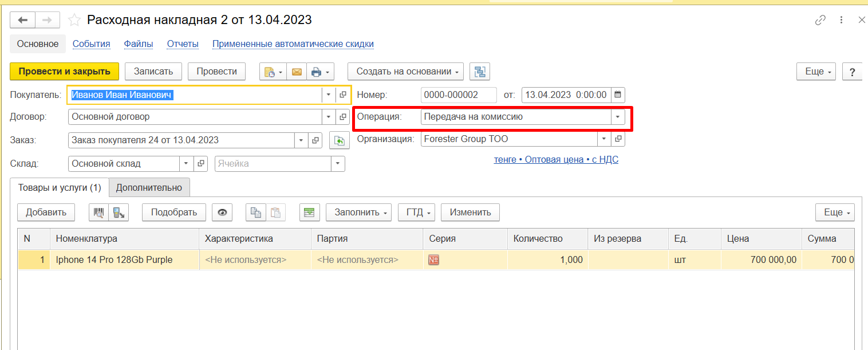
Task: Open the Создать на основании dropdown
Action: pyautogui.click(x=407, y=72)
